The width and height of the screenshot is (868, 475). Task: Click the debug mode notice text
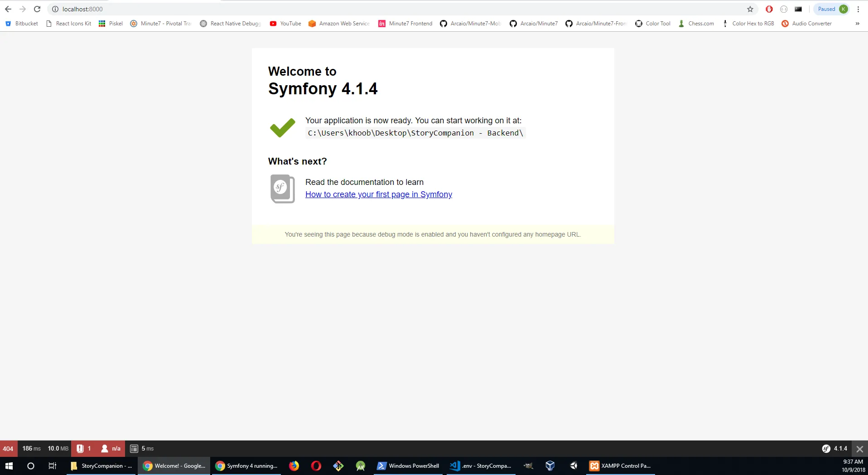(433, 234)
